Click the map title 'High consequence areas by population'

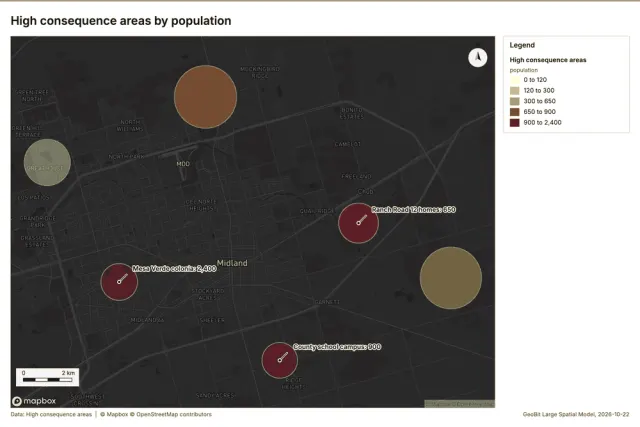click(x=121, y=21)
